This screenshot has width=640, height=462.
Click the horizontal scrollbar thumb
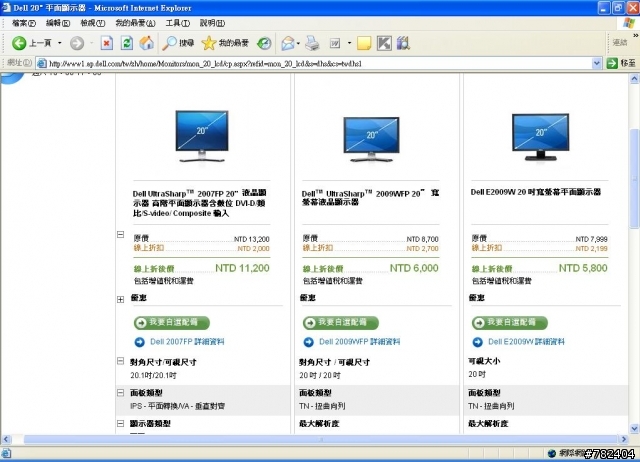pos(320,439)
